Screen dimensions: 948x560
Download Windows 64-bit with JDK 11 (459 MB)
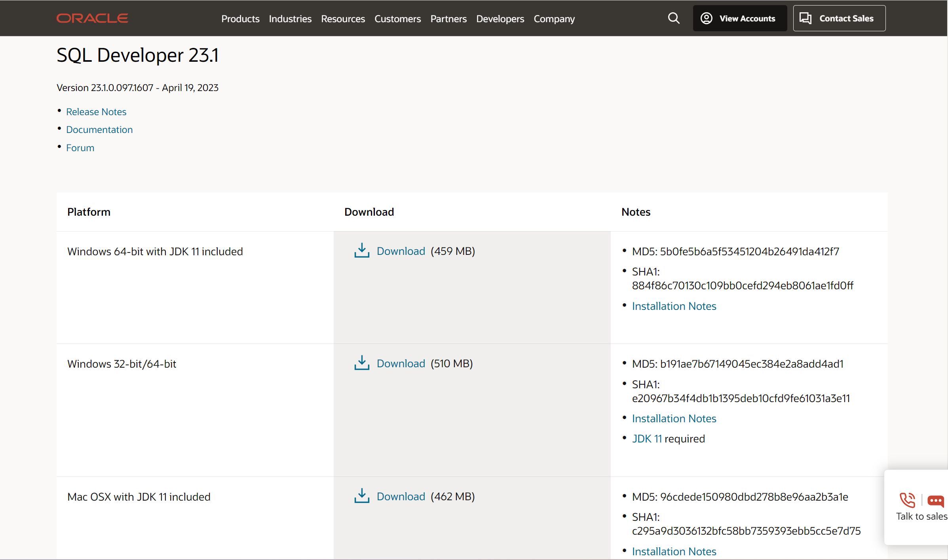(401, 251)
